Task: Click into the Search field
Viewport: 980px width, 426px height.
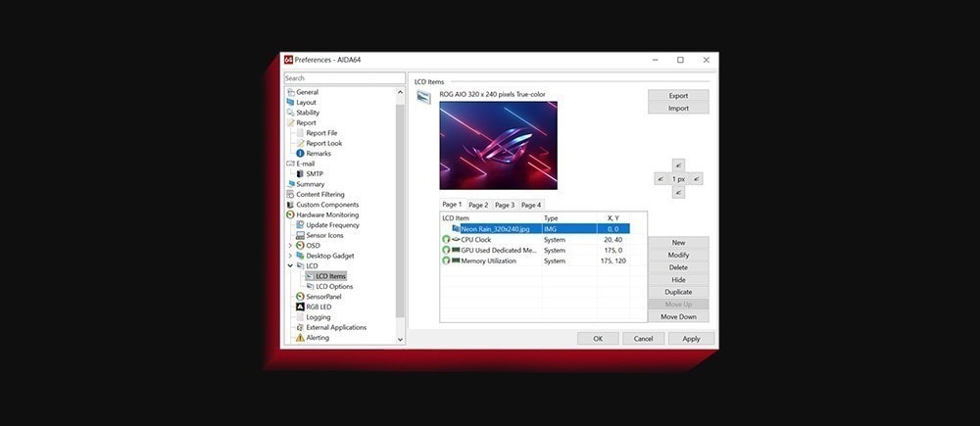Action: point(344,78)
